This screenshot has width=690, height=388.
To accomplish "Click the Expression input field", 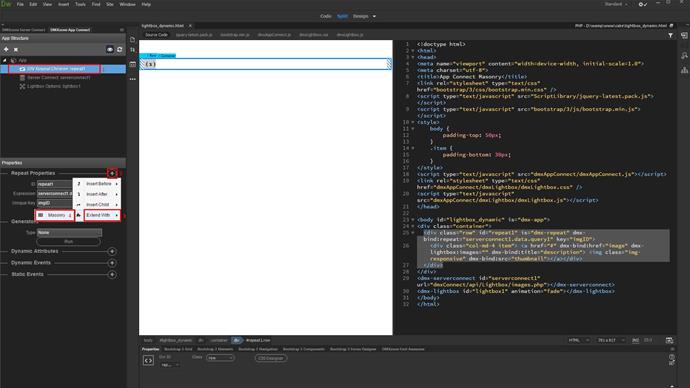I will (55, 194).
